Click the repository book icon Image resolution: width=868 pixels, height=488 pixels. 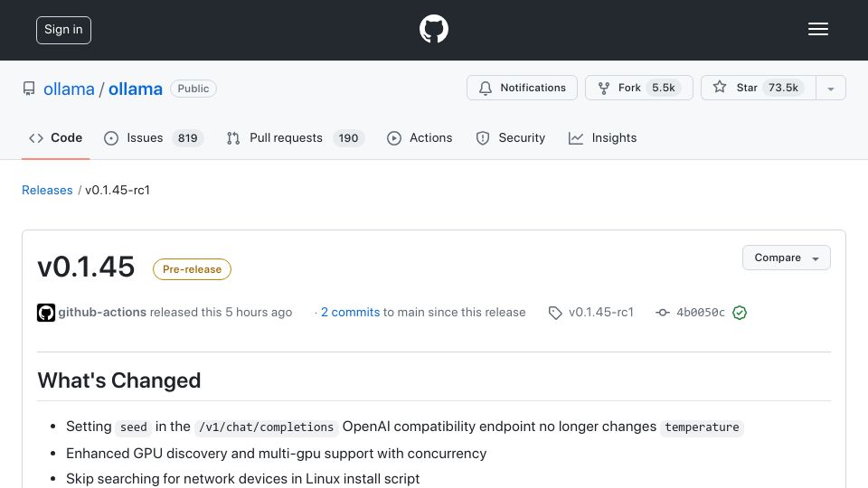(x=29, y=89)
